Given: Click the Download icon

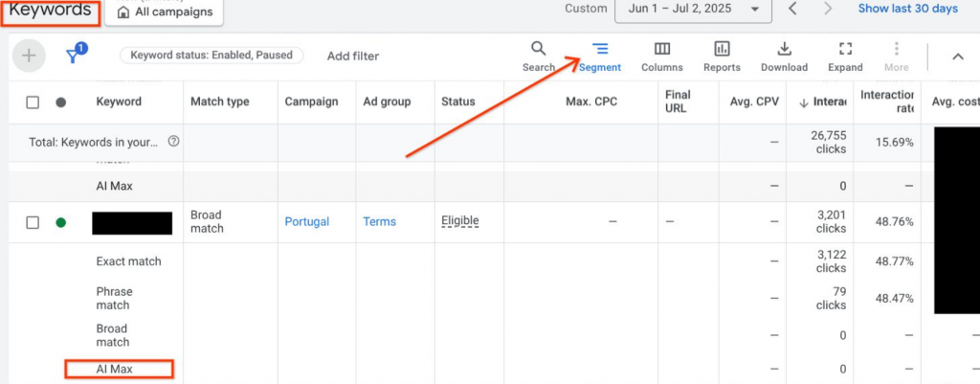Looking at the screenshot, I should pos(784,49).
